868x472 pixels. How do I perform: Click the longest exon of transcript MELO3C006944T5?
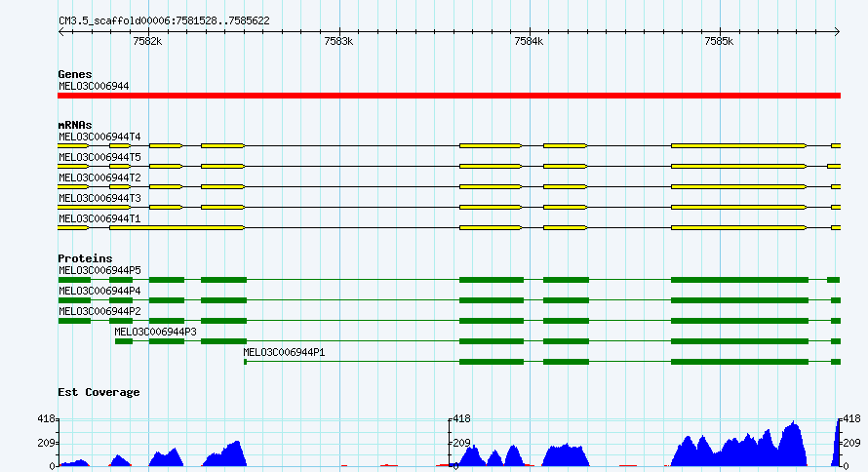pyautogui.click(x=738, y=166)
